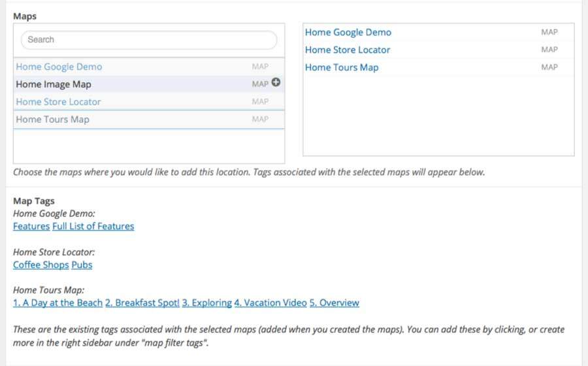Remove Home Store Locator from the selected maps box
This screenshot has width=588, height=366.
click(347, 50)
